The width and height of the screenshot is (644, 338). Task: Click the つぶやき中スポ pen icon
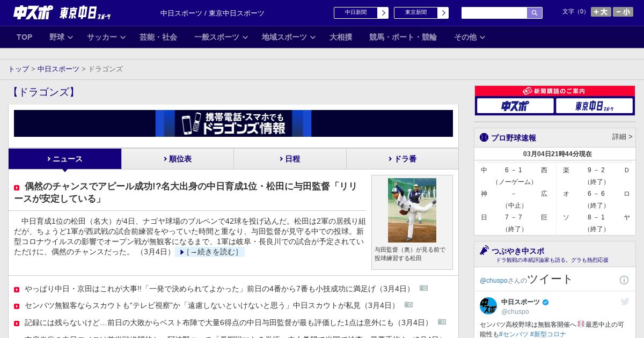pos(484,251)
